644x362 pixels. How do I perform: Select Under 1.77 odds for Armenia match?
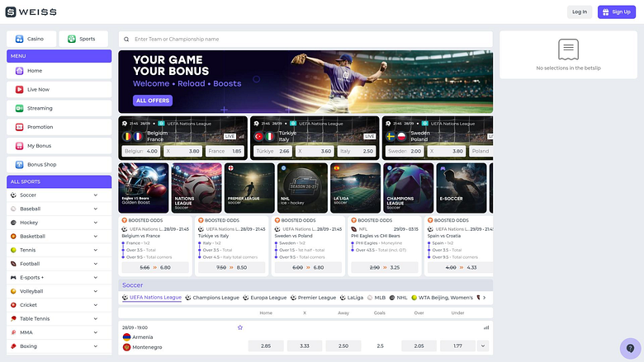[457, 346]
